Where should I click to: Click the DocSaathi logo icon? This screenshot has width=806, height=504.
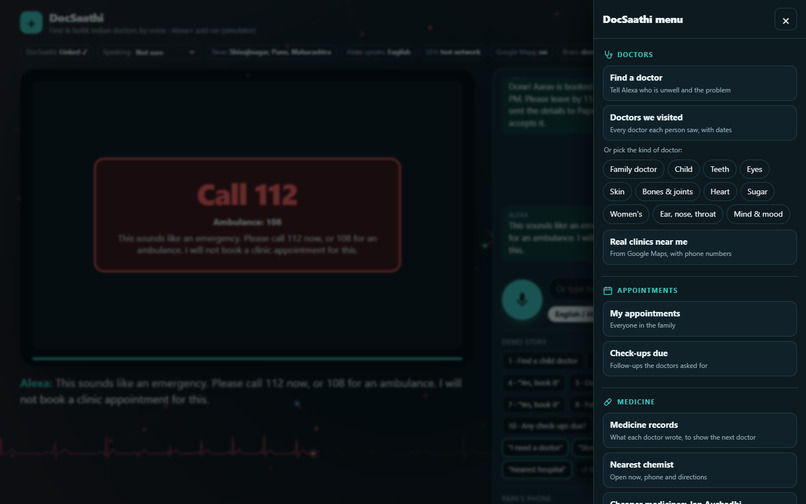[31, 23]
